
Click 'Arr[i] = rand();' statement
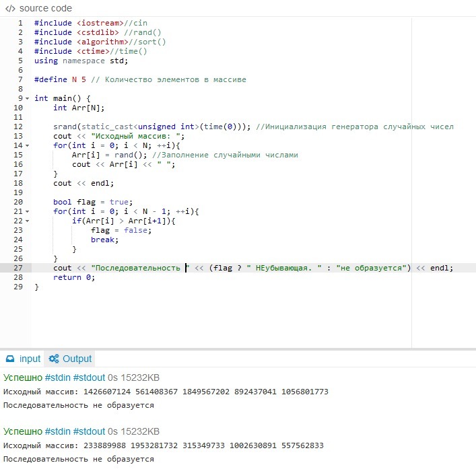[109, 155]
